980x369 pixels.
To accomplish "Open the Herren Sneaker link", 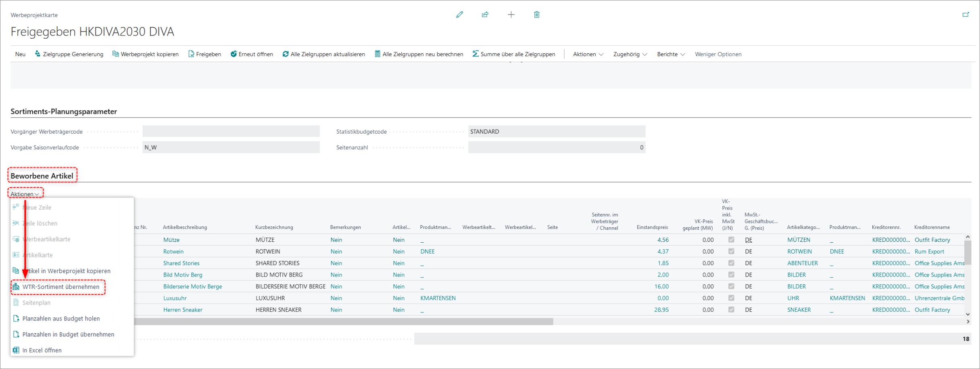I will (183, 310).
